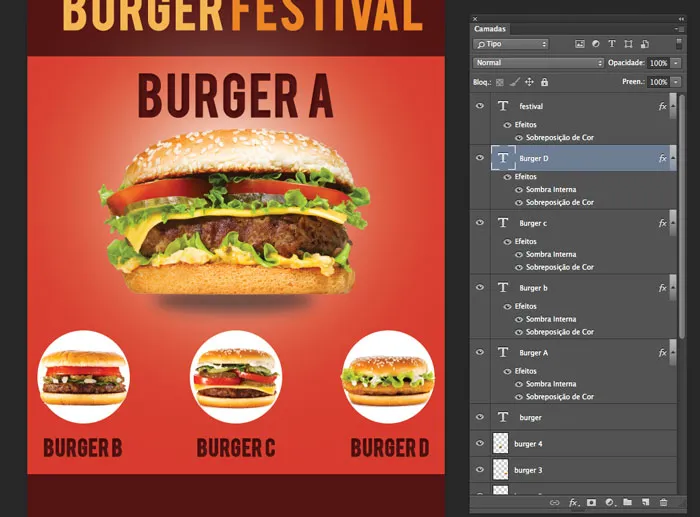Filter layers by shape layer icon
The width and height of the screenshot is (700, 517).
[628, 44]
